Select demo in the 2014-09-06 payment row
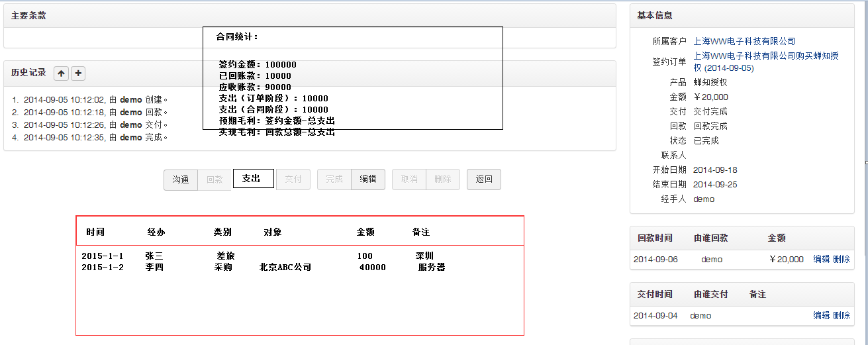Viewport: 868px width, 345px height. pos(712,260)
